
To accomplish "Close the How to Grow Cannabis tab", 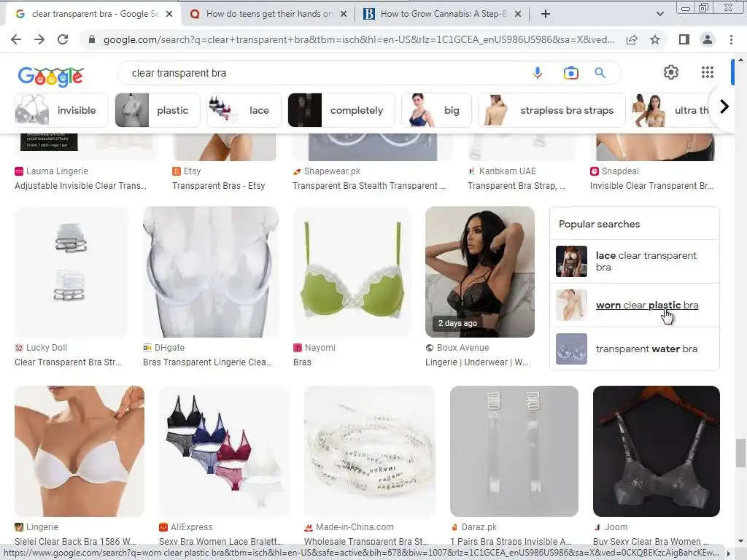I will click(518, 15).
